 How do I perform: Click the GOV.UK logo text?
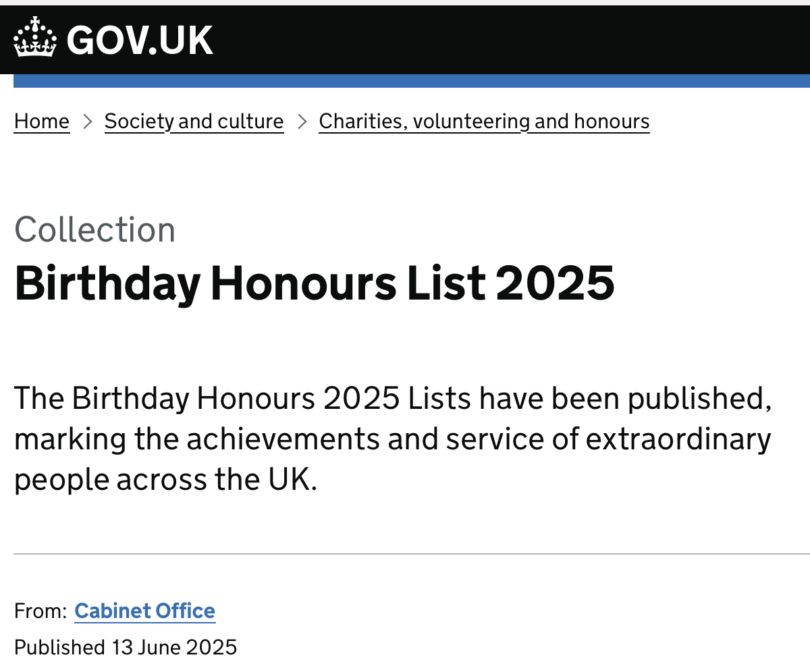140,40
